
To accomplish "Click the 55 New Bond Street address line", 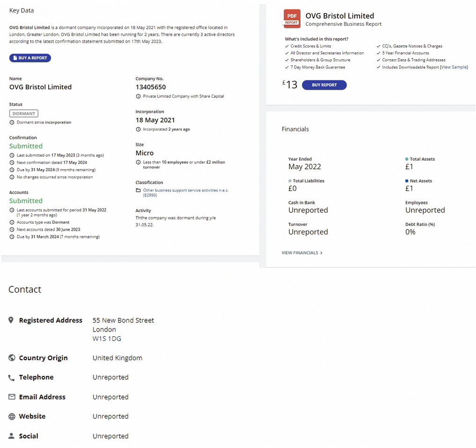I will 123,320.
